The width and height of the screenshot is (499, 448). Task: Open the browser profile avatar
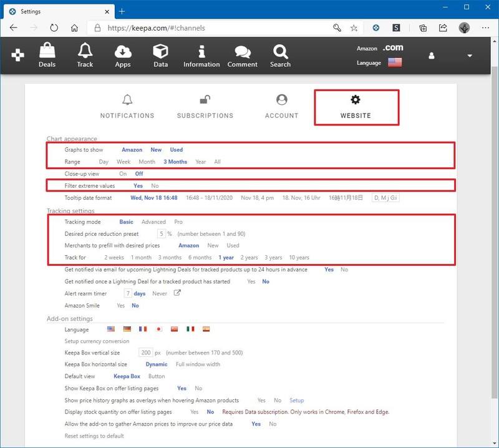[464, 27]
